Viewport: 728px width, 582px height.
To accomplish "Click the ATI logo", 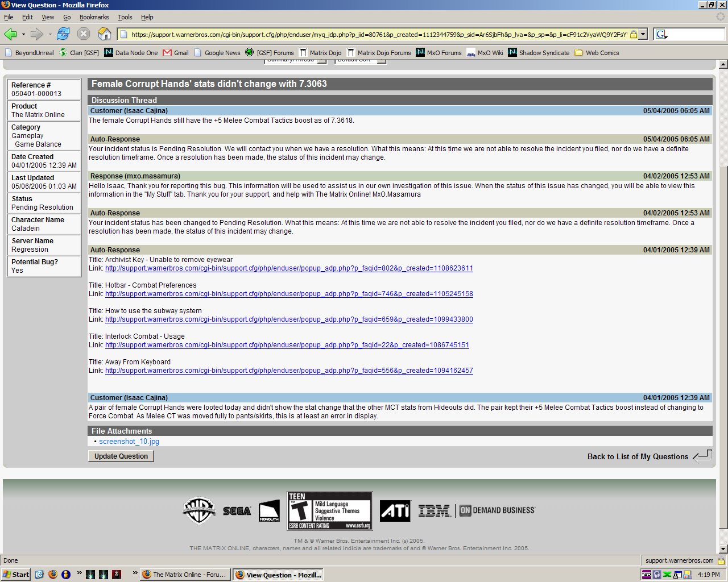I will click(x=395, y=511).
